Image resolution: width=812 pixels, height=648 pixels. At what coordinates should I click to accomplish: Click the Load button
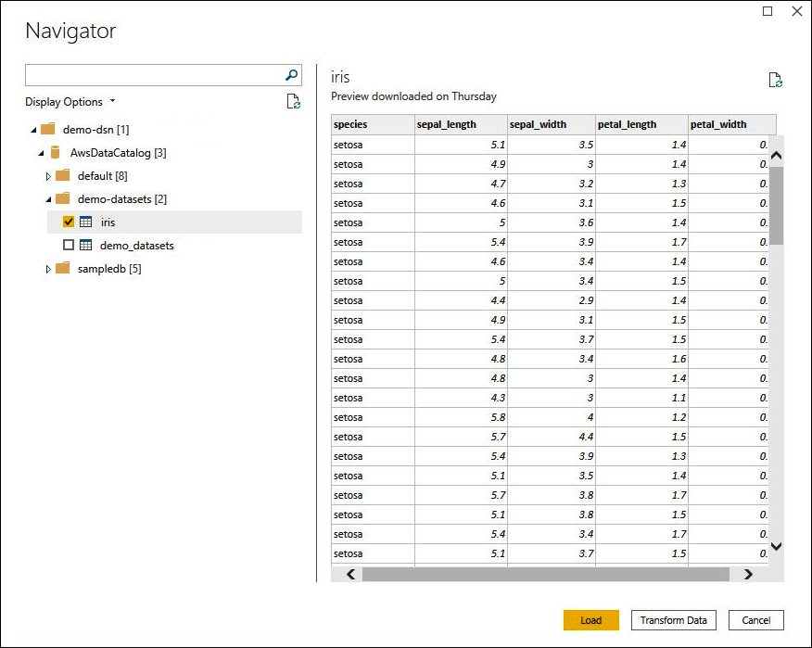pyautogui.click(x=590, y=619)
